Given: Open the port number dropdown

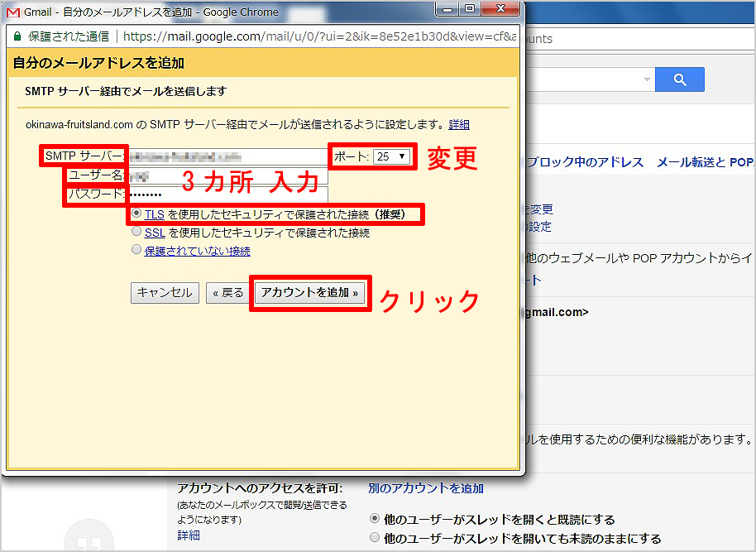Looking at the screenshot, I should tap(391, 156).
